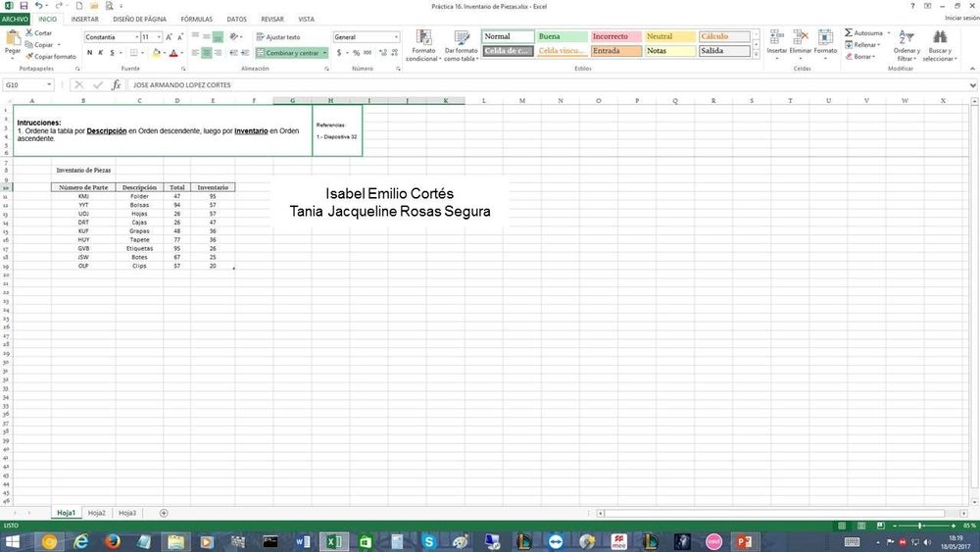The image size is (980, 552).
Task: Click the formula bar text field
Action: (x=490, y=85)
